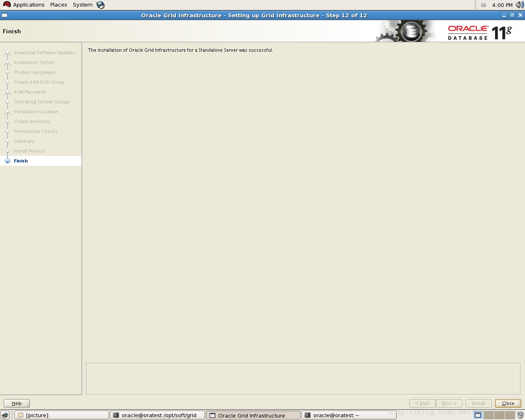
Task: Open the Applications menu
Action: pyautogui.click(x=29, y=5)
